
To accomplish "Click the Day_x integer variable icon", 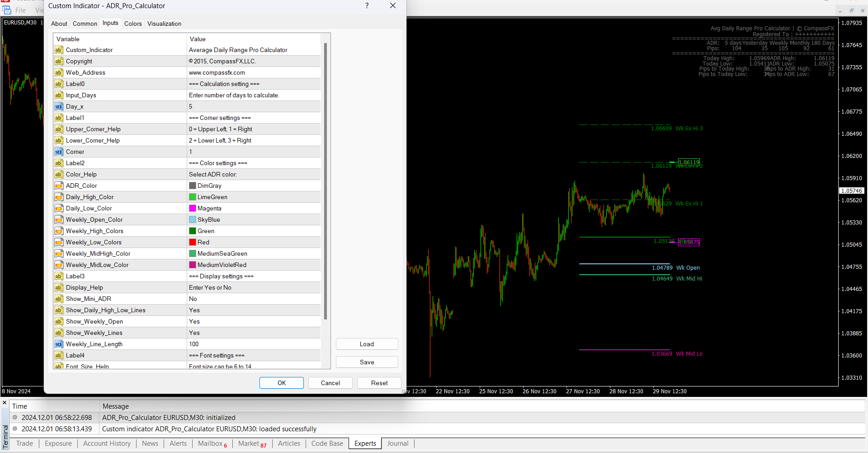I will 59,107.
